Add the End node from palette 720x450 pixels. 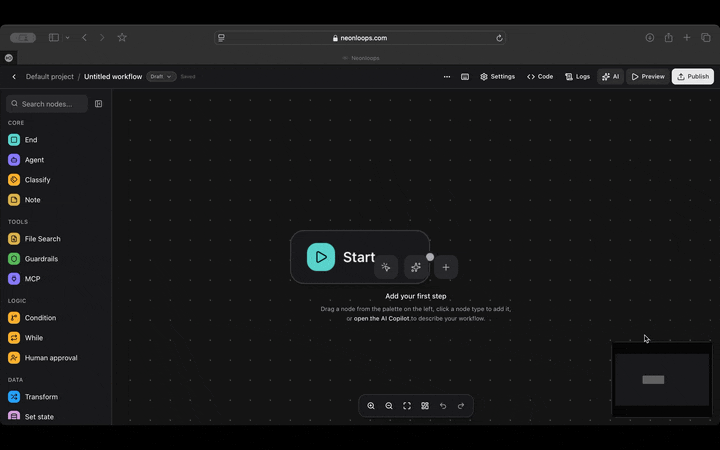coord(31,140)
